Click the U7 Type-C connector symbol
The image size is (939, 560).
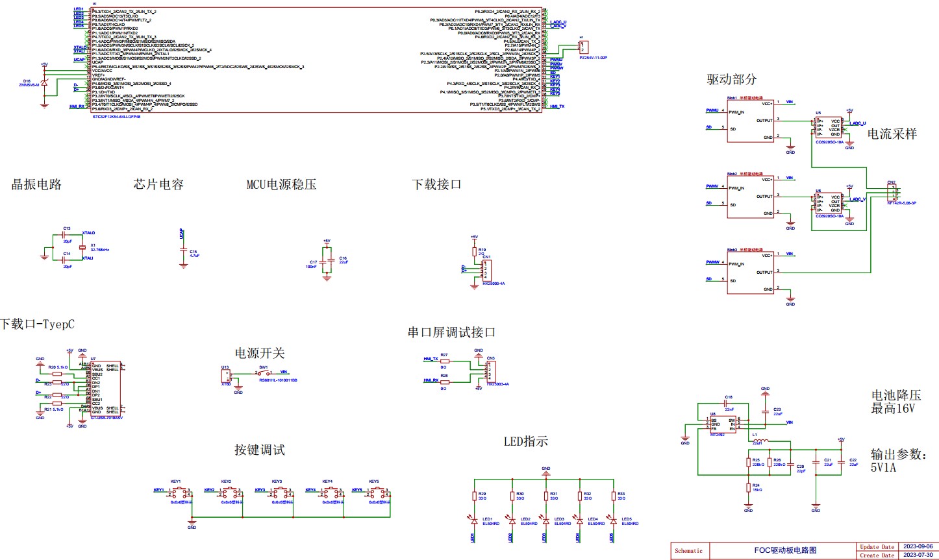click(105, 389)
